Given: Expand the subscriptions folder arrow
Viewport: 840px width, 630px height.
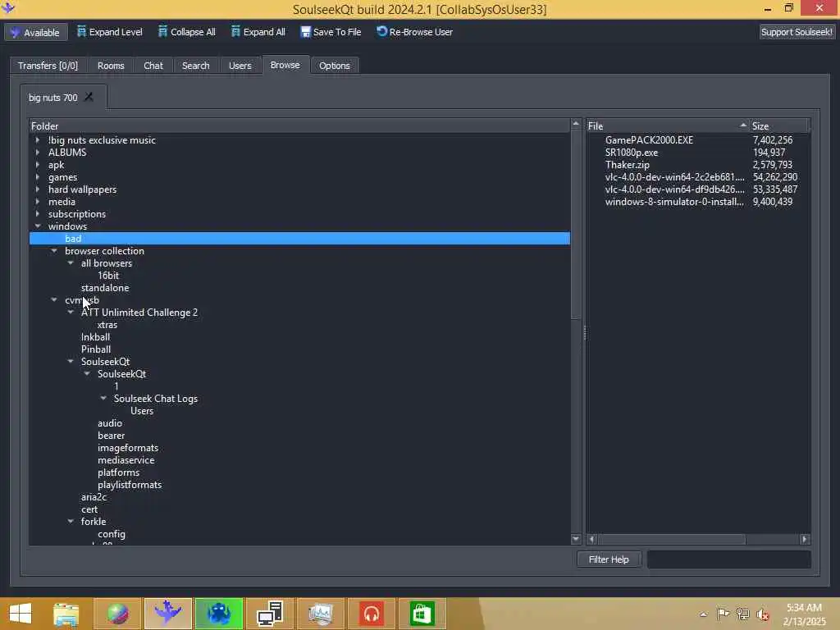Looking at the screenshot, I should (x=38, y=214).
